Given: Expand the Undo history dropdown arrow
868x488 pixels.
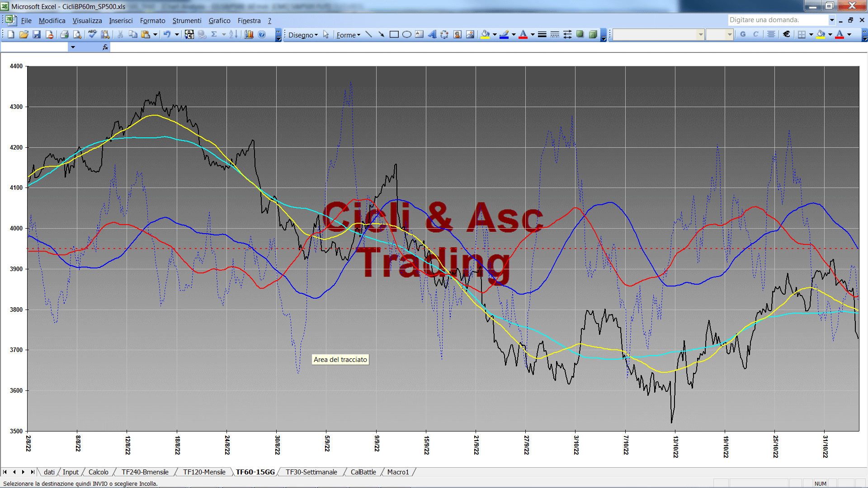Looking at the screenshot, I should [177, 34].
